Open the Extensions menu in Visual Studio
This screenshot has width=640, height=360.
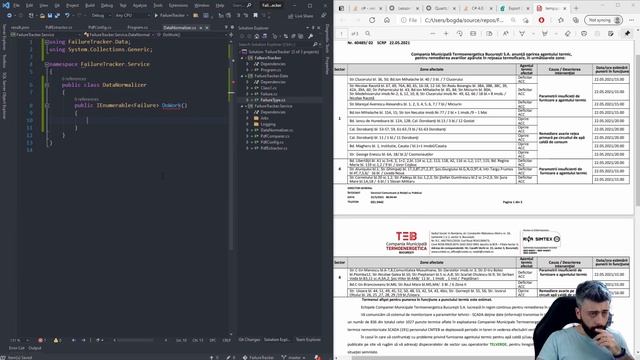coord(178,5)
